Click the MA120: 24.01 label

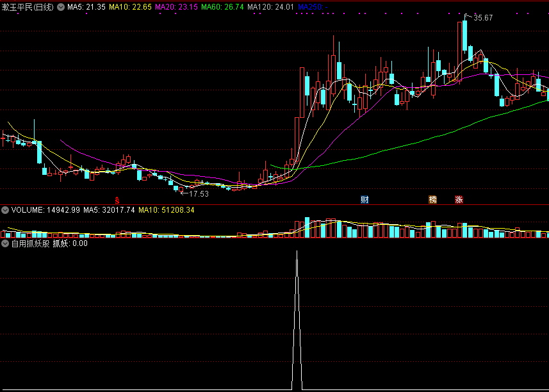coord(270,7)
